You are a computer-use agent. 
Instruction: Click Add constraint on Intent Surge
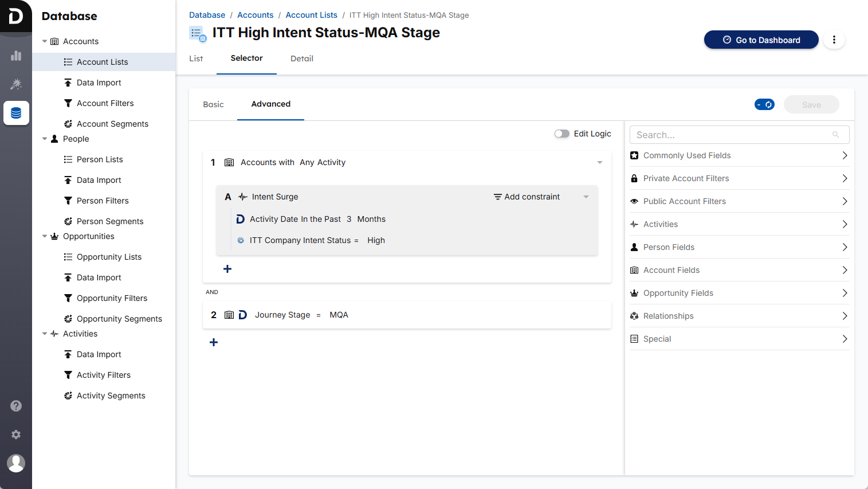[527, 197]
